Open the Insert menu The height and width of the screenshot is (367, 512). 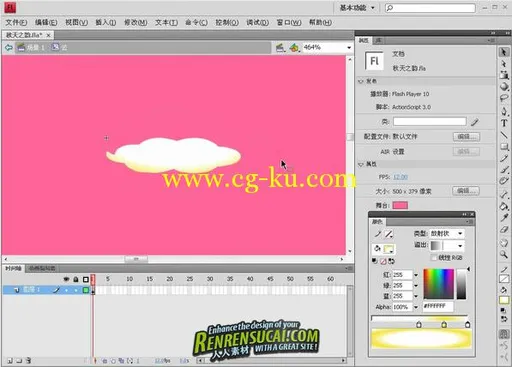coord(106,22)
